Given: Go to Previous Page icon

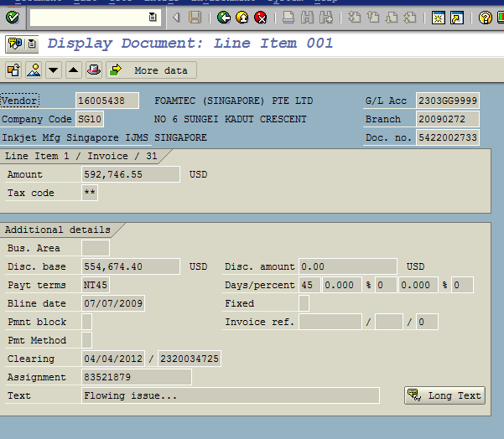Looking at the screenshot, I should [x=373, y=17].
